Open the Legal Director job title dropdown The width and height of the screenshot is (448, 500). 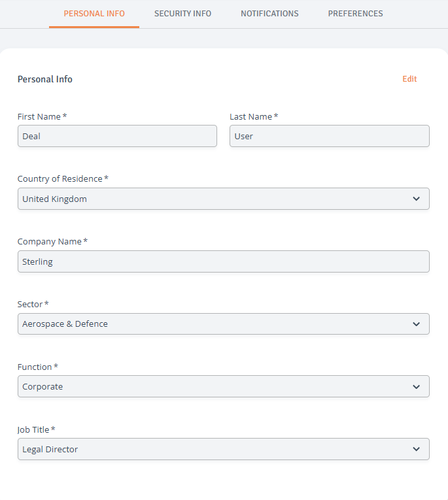tap(224, 449)
